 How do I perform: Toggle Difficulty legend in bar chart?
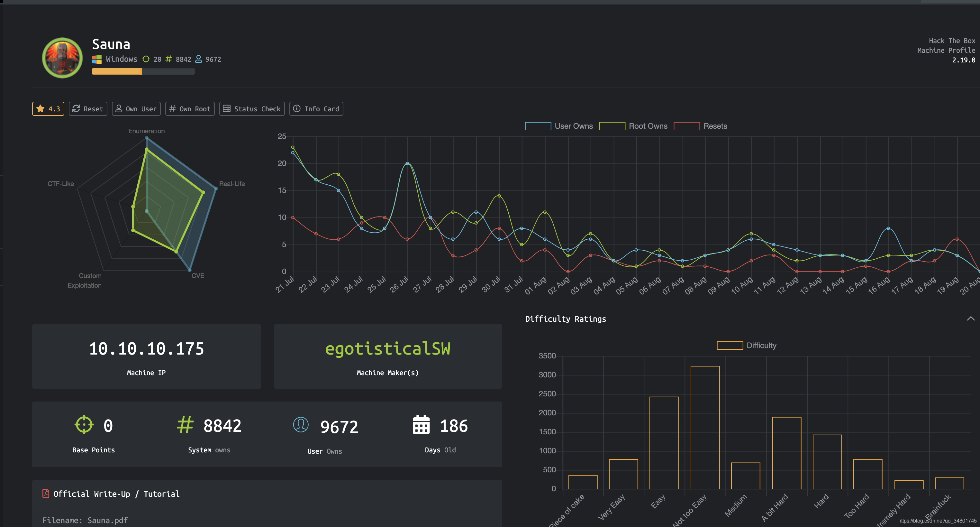(x=746, y=345)
